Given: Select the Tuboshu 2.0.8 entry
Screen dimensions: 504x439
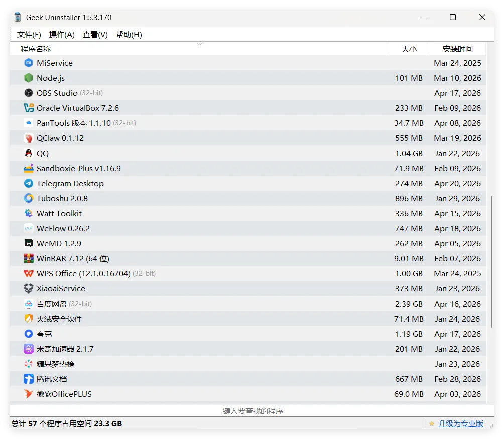Looking at the screenshot, I should (x=62, y=199).
